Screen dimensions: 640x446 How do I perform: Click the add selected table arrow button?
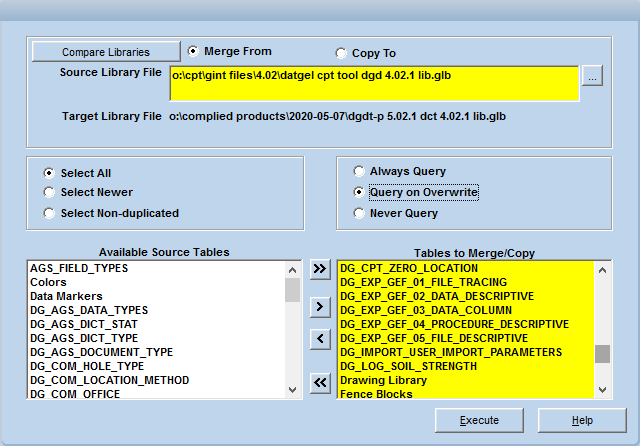coord(319,306)
